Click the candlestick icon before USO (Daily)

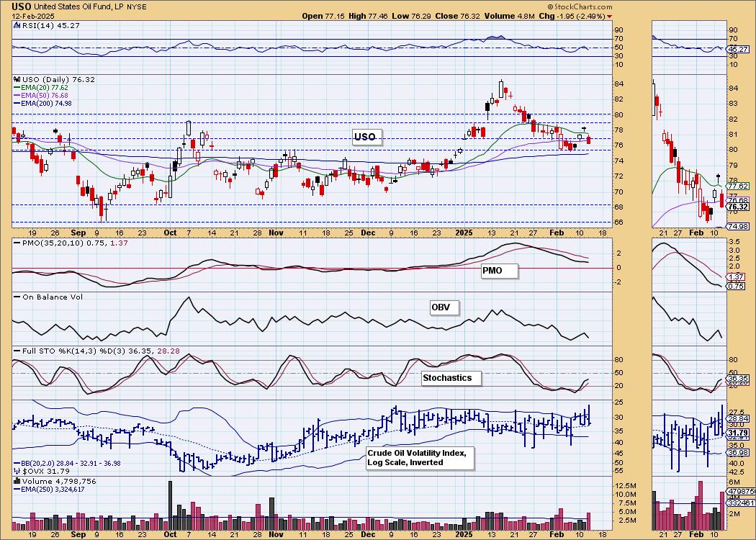(x=17, y=79)
